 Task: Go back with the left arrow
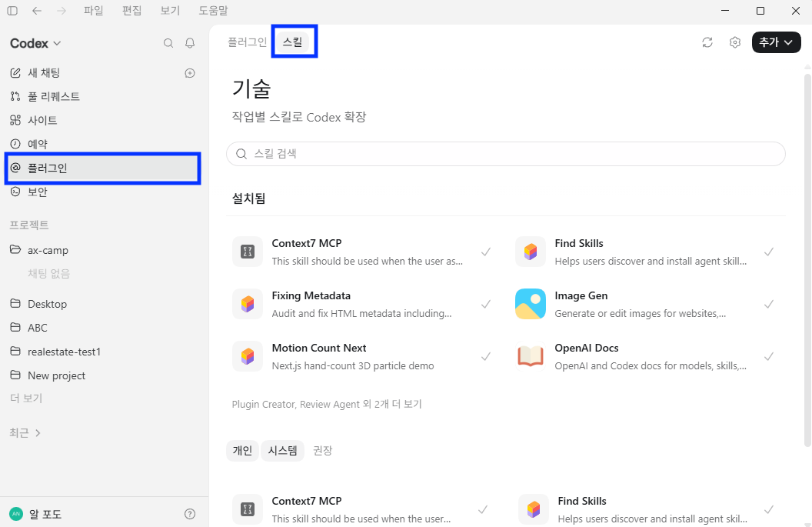(37, 11)
